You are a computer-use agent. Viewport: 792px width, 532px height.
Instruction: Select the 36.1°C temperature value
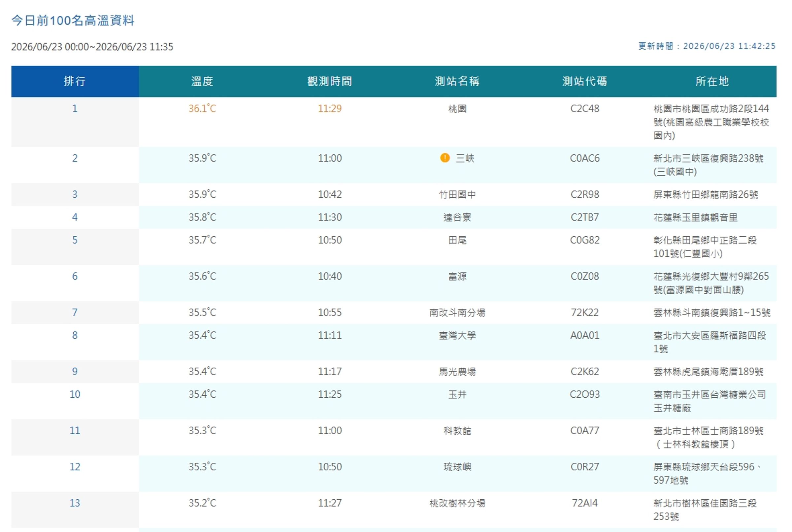202,109
